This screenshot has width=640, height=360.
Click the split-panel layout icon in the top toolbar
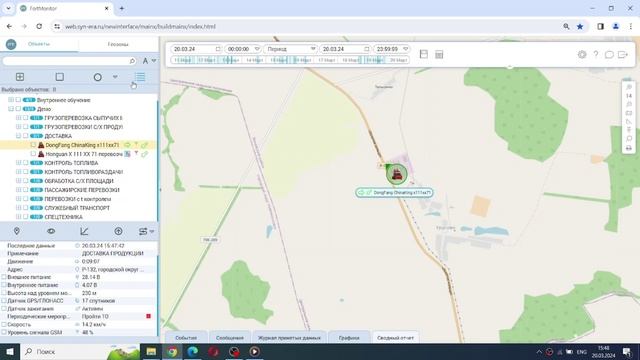(x=424, y=54)
